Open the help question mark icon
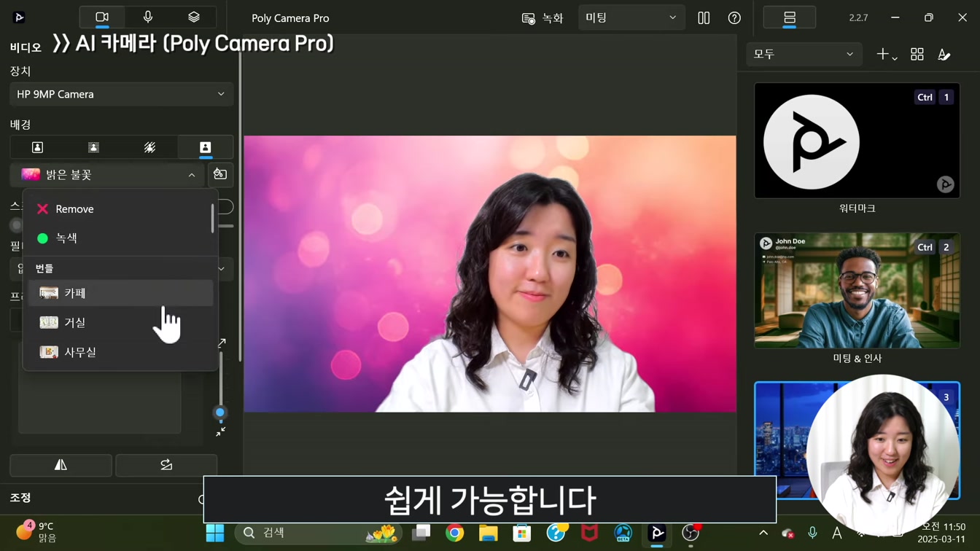Viewport: 980px width, 551px height. [734, 18]
